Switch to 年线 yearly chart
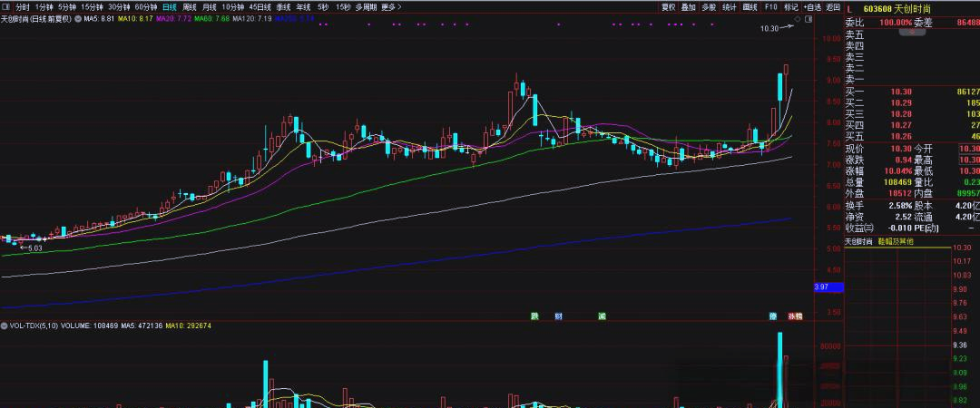The width and height of the screenshot is (980, 408). tap(303, 7)
